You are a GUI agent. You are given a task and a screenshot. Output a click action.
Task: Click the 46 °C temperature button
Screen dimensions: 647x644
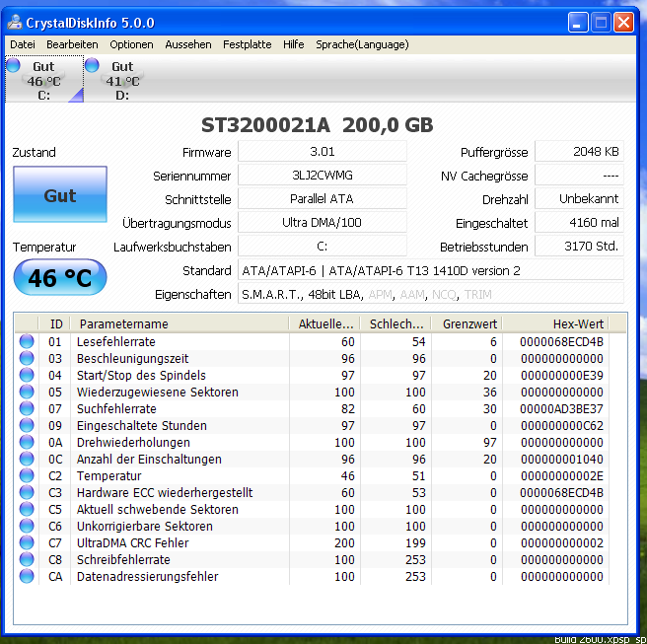59,278
